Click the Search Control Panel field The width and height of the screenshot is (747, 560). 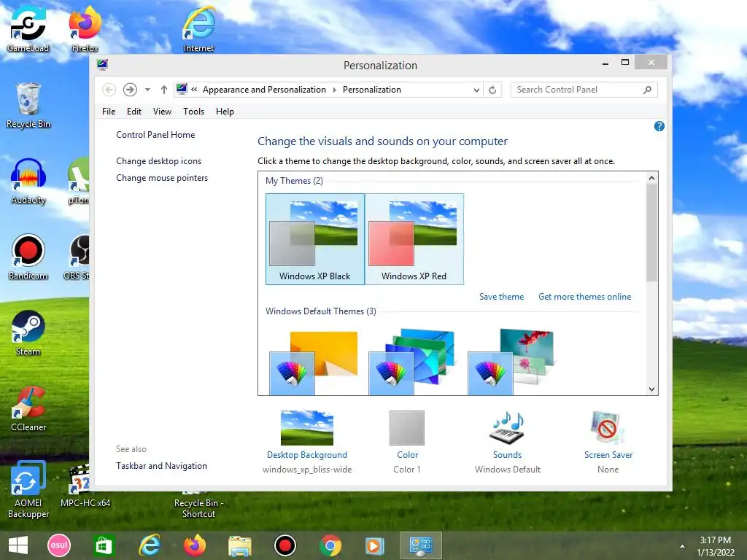[x=584, y=90]
